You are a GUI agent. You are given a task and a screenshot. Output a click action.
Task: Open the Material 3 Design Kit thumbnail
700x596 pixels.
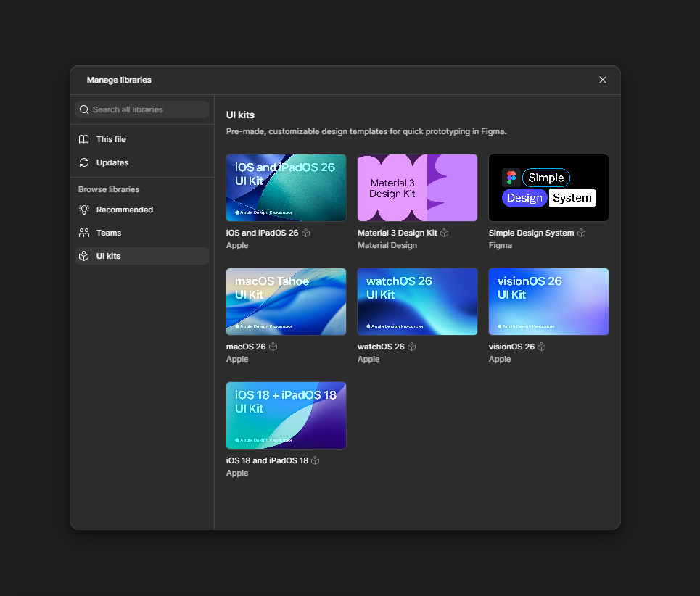(x=417, y=187)
